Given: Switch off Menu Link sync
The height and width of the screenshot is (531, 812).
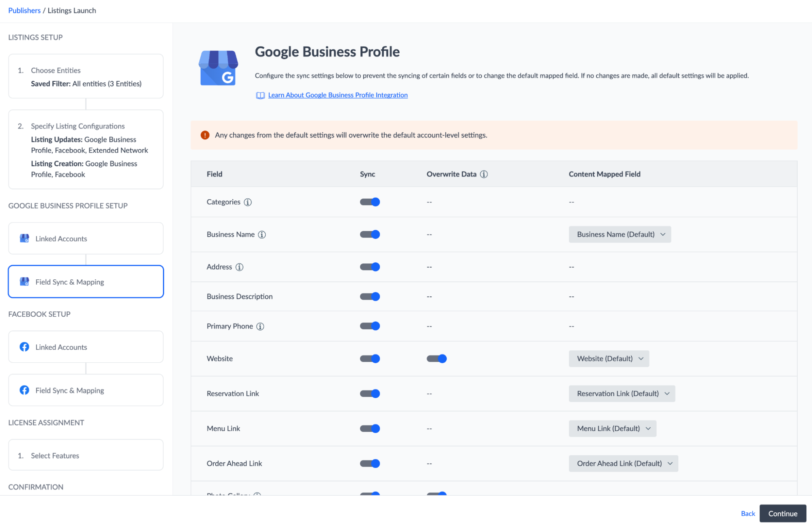Looking at the screenshot, I should point(370,429).
